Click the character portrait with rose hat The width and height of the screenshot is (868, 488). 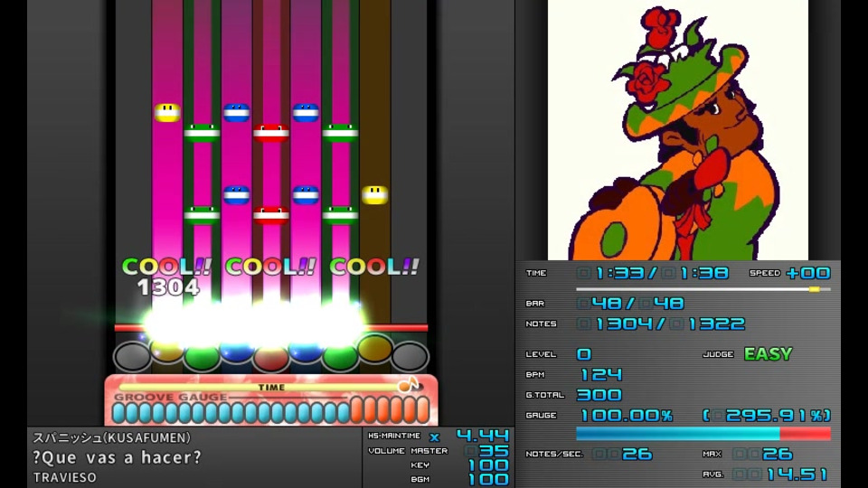click(x=677, y=130)
